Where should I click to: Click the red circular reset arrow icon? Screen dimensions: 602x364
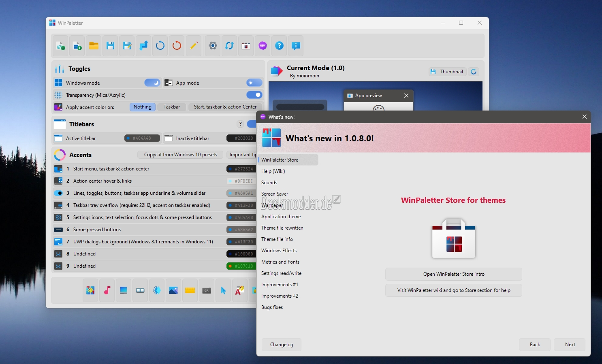point(177,46)
